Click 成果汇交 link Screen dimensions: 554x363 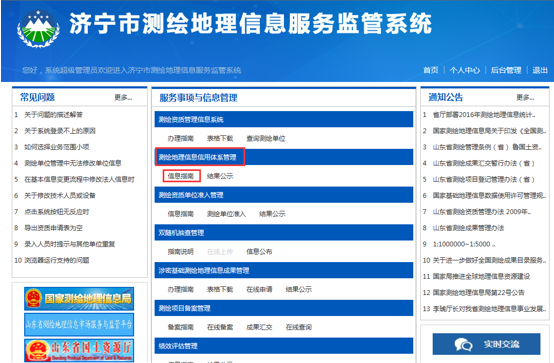[259, 327]
